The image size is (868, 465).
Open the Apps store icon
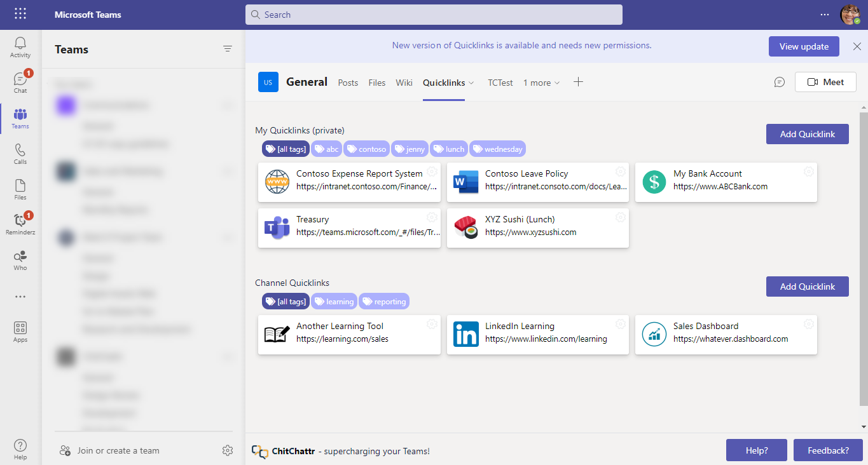(20, 332)
